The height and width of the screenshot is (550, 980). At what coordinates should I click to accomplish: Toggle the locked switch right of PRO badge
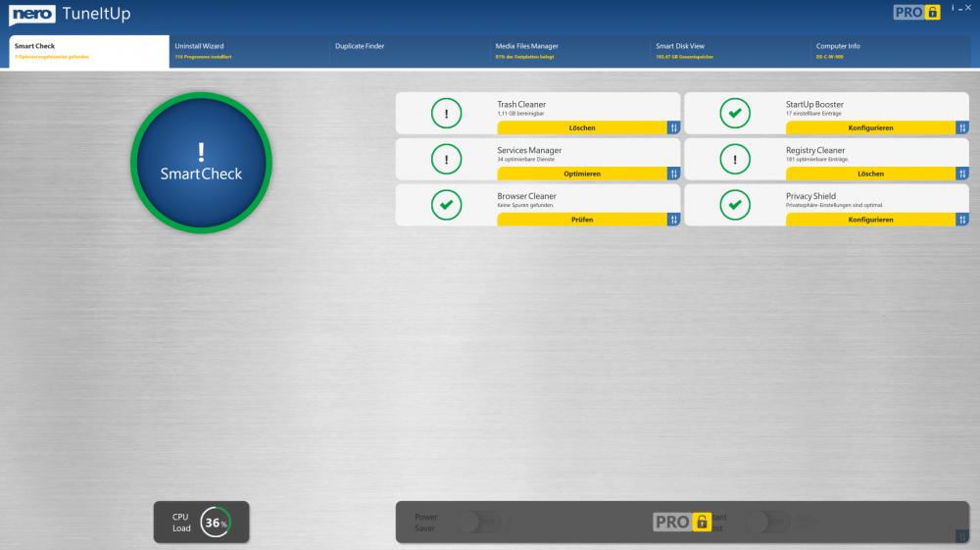767,523
